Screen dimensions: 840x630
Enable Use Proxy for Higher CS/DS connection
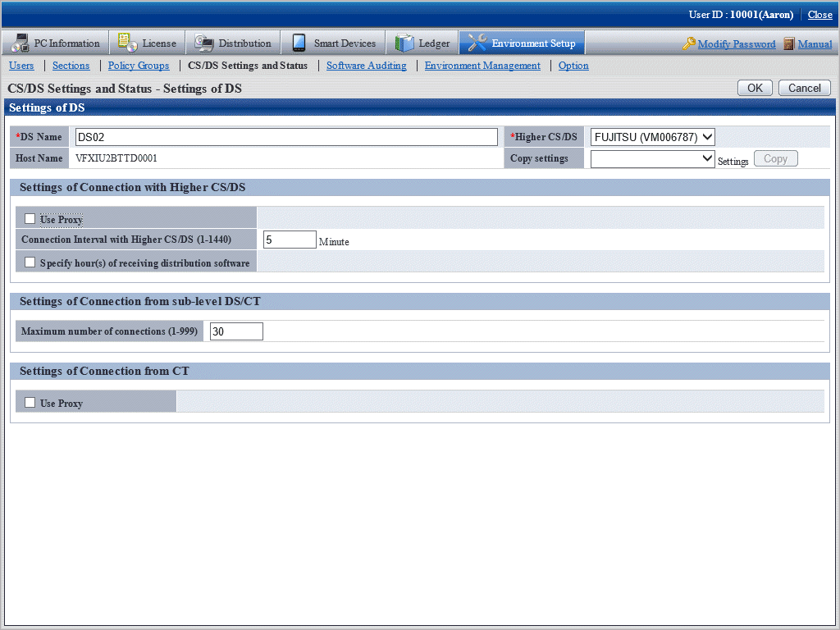coord(30,218)
